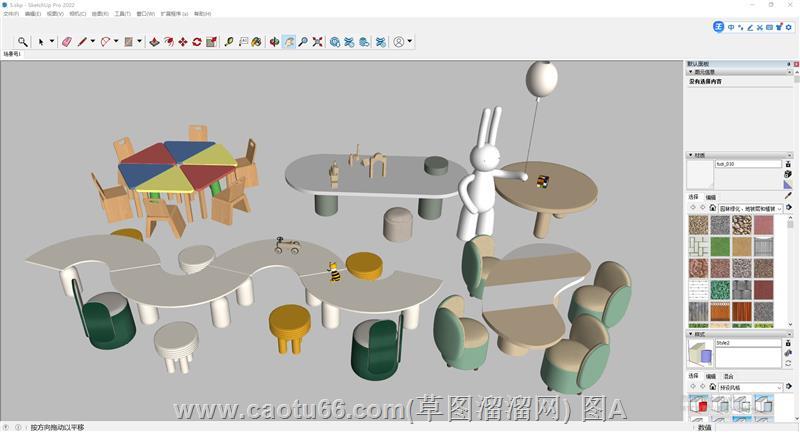Open the search tool in toolbar

pos(22,42)
